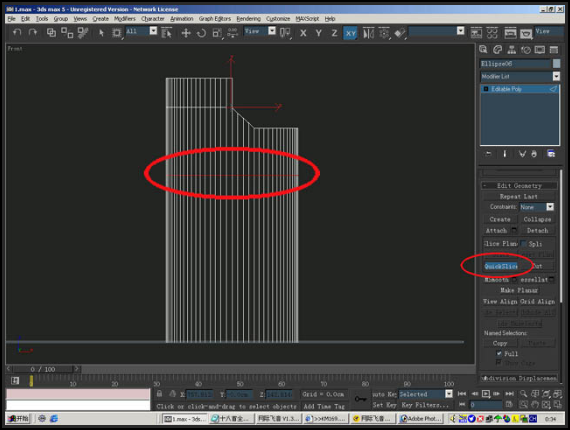570x430 pixels.
Task: Toggle the Full interactivity checkbox
Action: point(499,353)
